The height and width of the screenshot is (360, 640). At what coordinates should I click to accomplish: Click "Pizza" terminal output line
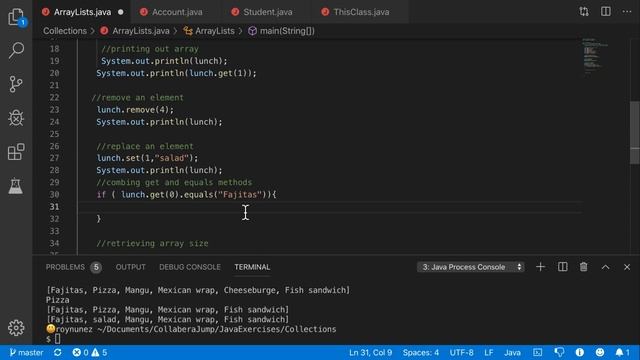(x=58, y=300)
